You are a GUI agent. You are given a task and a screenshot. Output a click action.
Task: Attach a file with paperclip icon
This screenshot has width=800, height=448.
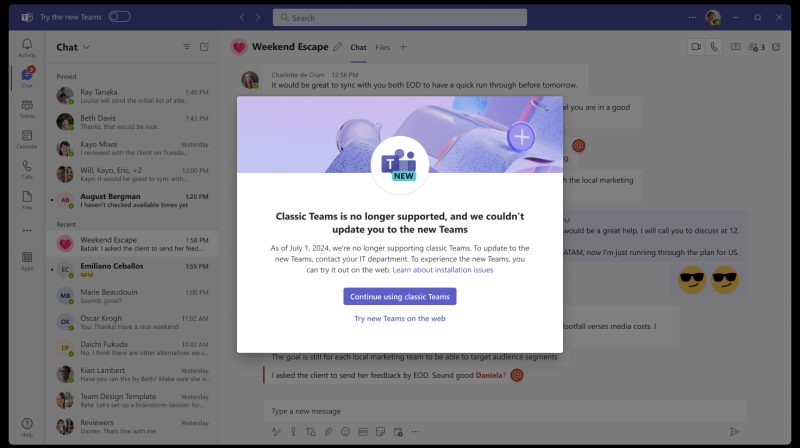328,432
